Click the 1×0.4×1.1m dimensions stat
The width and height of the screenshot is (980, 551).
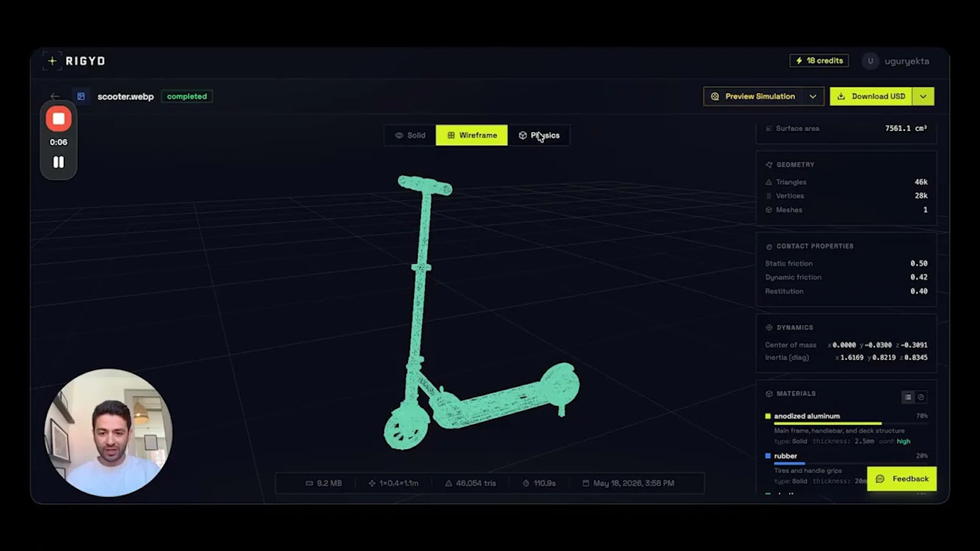pyautogui.click(x=393, y=483)
